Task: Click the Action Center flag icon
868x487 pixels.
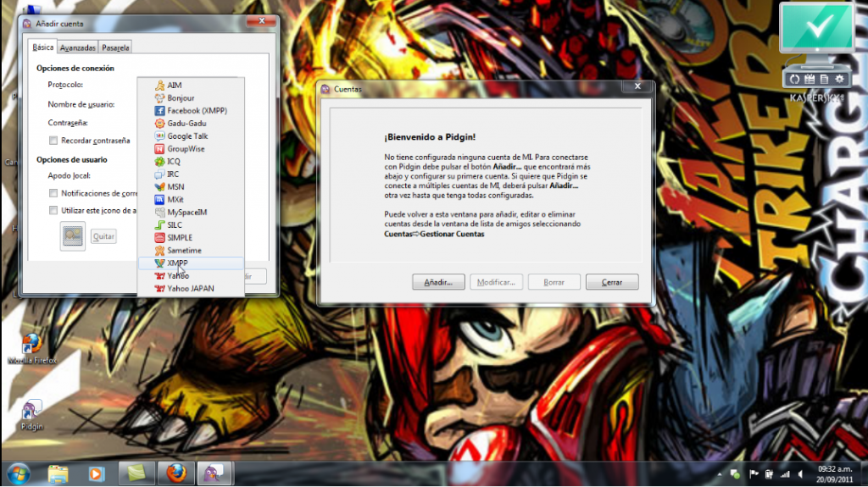Action: (x=754, y=474)
